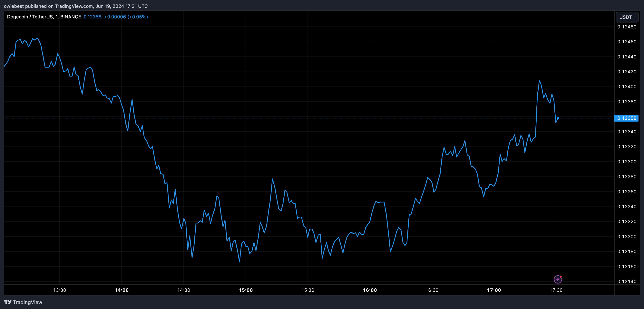Open the USDT currency selector
Image resolution: width=644 pixels, height=309 pixels.
tap(627, 17)
